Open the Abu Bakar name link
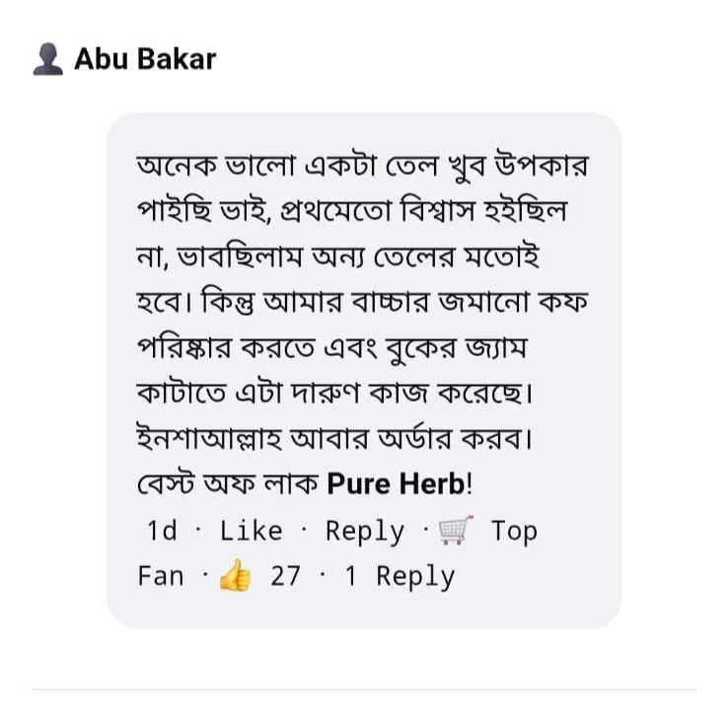 pos(145,59)
